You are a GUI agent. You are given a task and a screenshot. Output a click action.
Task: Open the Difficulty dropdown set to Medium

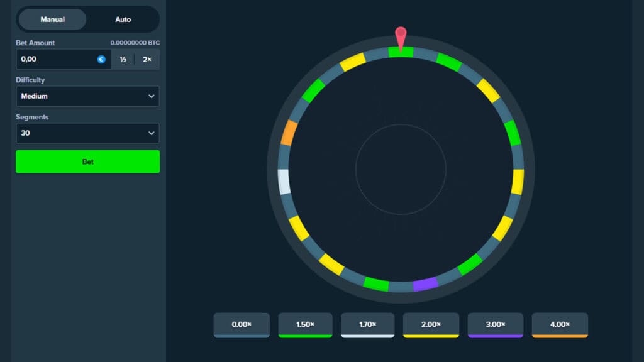click(87, 96)
